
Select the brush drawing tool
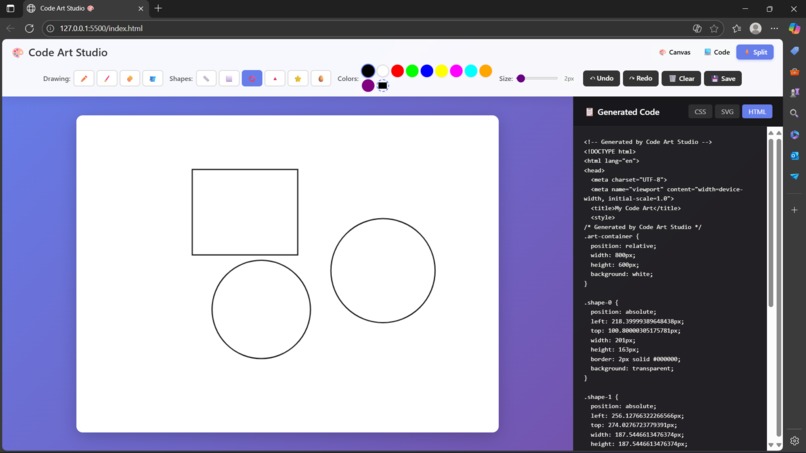tap(107, 79)
